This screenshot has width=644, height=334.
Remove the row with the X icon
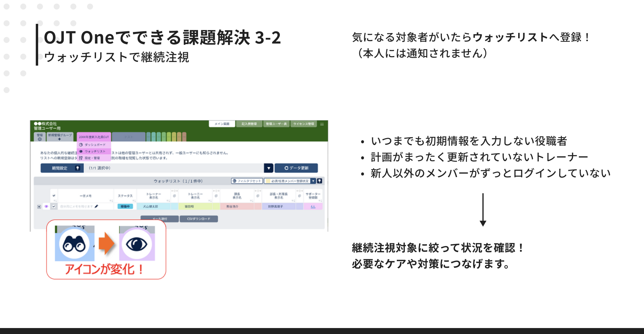pyautogui.click(x=39, y=206)
